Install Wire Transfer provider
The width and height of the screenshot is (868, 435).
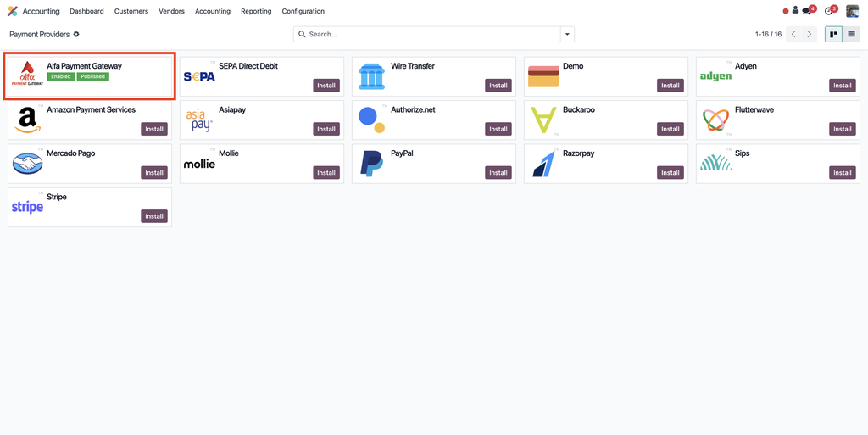[498, 86]
